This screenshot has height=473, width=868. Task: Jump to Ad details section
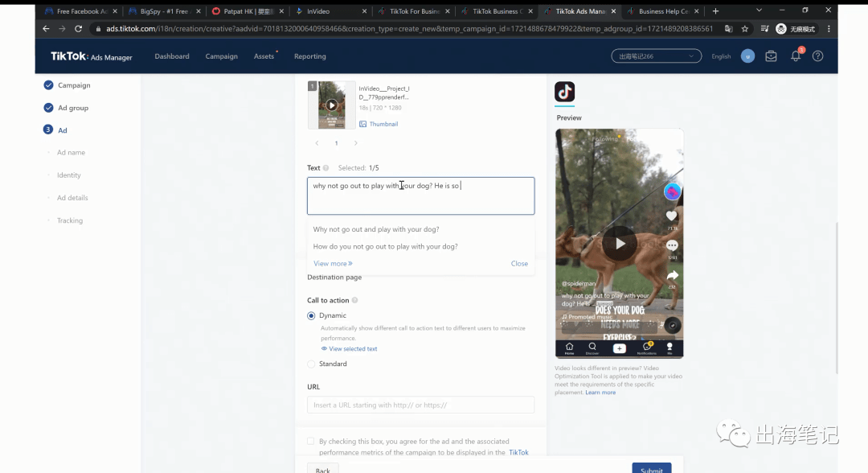tap(72, 198)
